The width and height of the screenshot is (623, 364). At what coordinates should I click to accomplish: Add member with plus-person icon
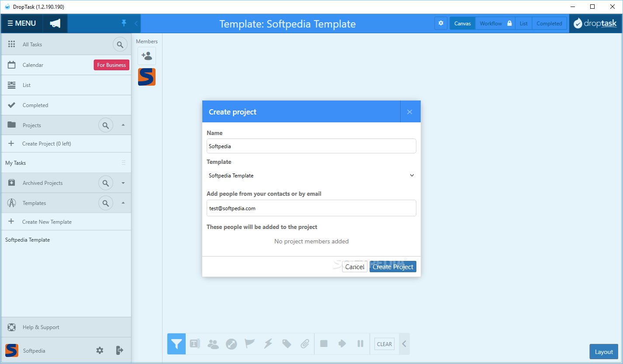pyautogui.click(x=147, y=56)
